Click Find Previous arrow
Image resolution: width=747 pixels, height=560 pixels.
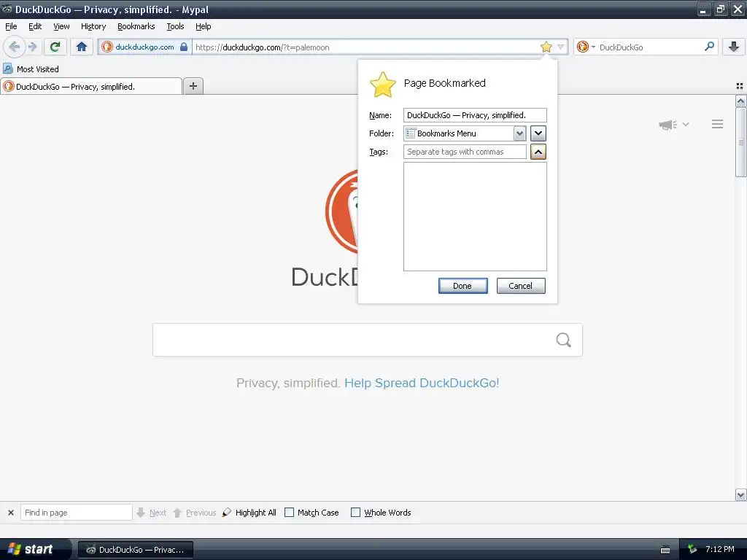click(194, 513)
